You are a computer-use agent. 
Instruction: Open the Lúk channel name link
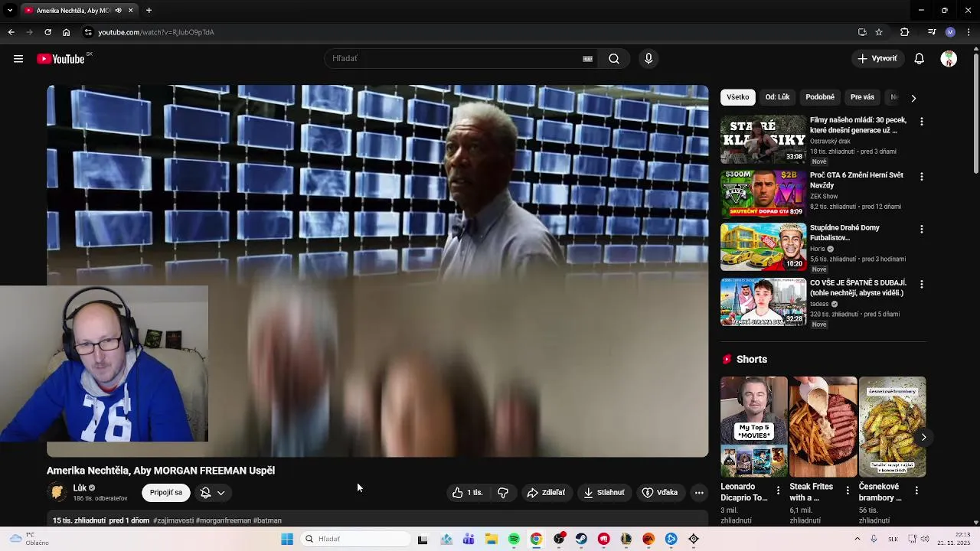tap(80, 488)
